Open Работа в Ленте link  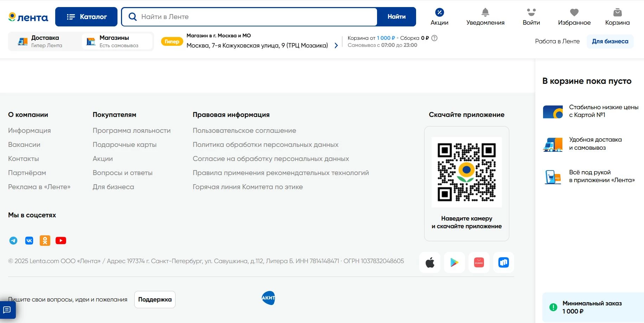click(x=557, y=41)
